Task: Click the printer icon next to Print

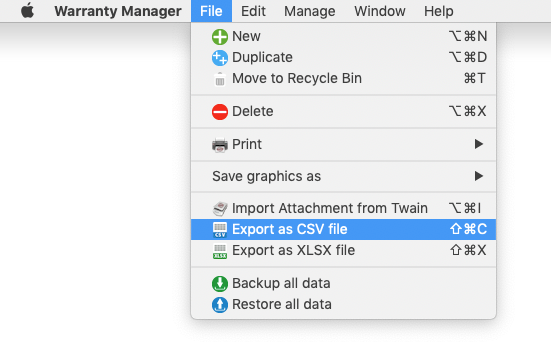Action: click(x=220, y=144)
